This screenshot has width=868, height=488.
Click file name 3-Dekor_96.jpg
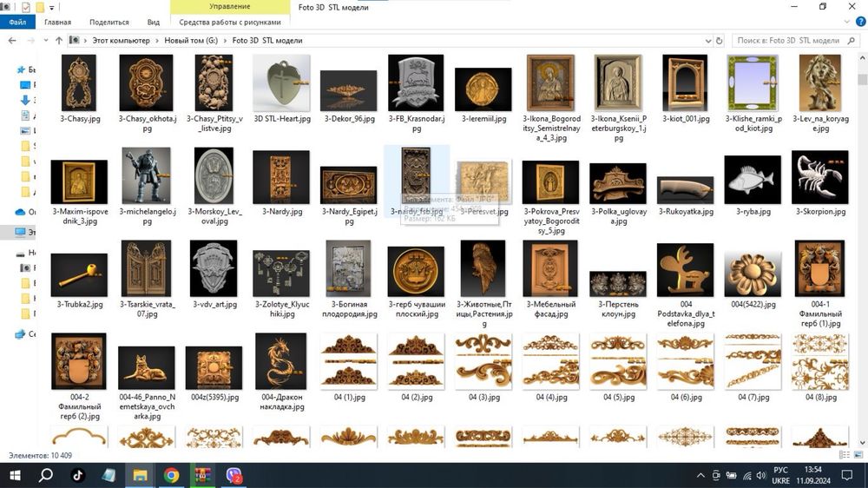click(349, 119)
